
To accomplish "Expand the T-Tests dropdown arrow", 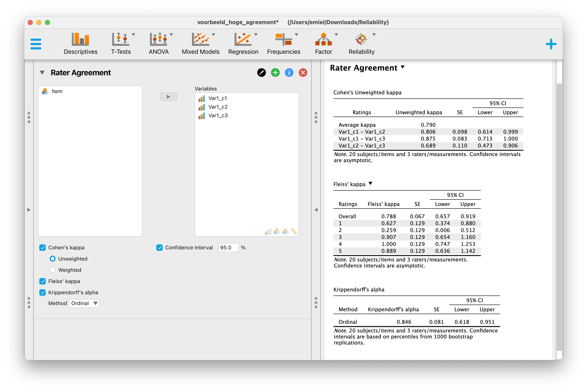I will [x=134, y=35].
